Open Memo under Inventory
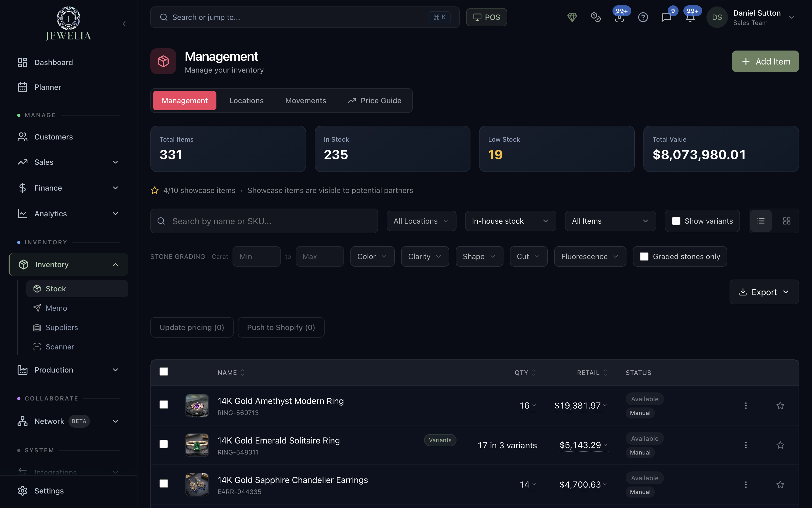Image resolution: width=812 pixels, height=508 pixels. [77, 308]
